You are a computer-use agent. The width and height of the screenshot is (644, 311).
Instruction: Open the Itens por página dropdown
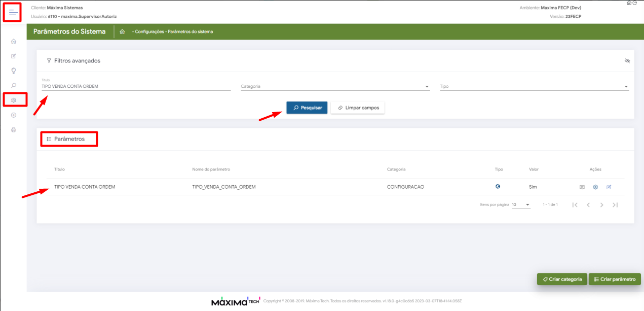click(520, 205)
